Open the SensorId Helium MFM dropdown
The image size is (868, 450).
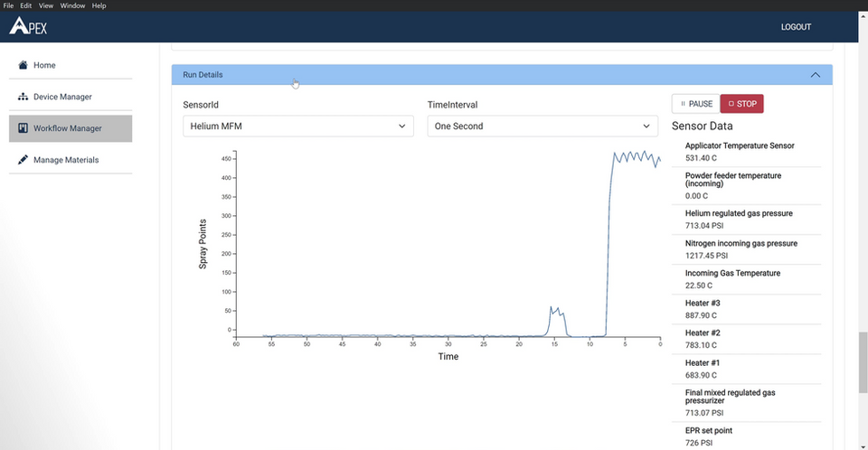[x=297, y=127]
